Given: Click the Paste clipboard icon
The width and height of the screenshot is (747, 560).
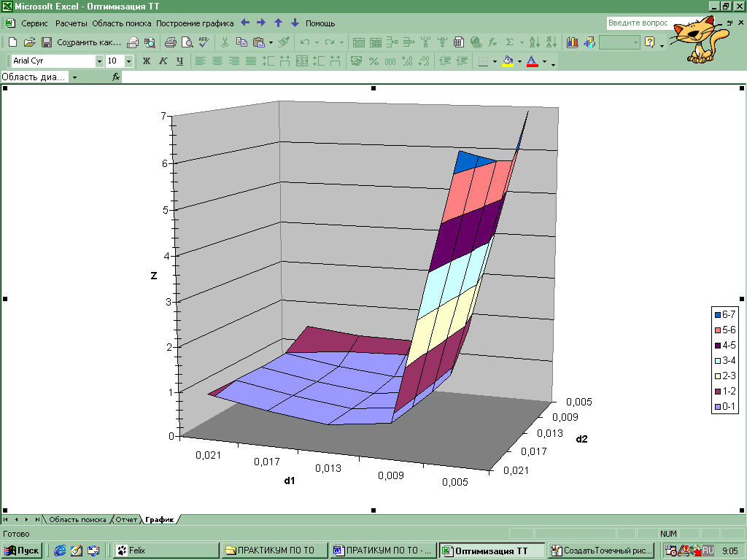Looking at the screenshot, I should (259, 42).
